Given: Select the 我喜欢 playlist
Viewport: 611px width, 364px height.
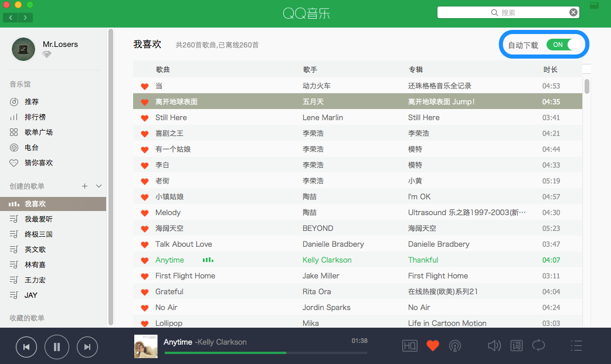Looking at the screenshot, I should (x=53, y=204).
